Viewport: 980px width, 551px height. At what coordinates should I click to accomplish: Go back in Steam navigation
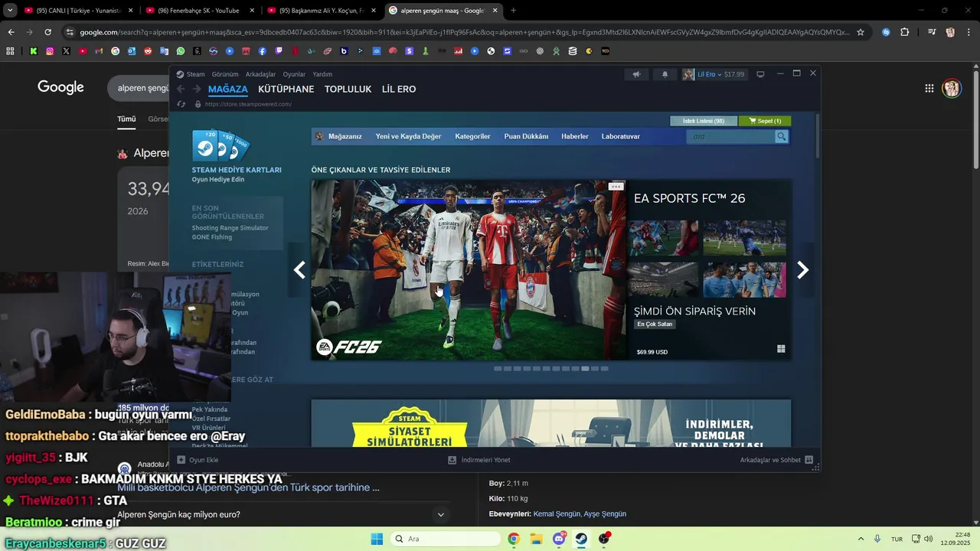click(181, 90)
